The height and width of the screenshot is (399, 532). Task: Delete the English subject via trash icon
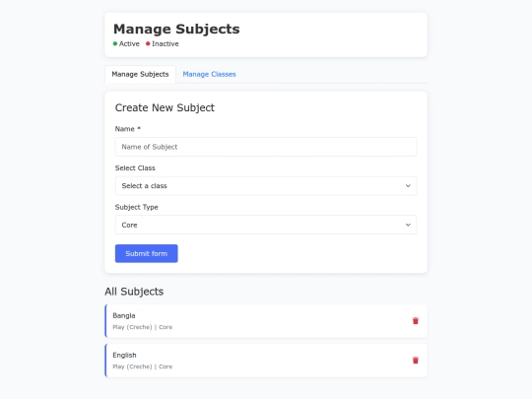click(416, 360)
